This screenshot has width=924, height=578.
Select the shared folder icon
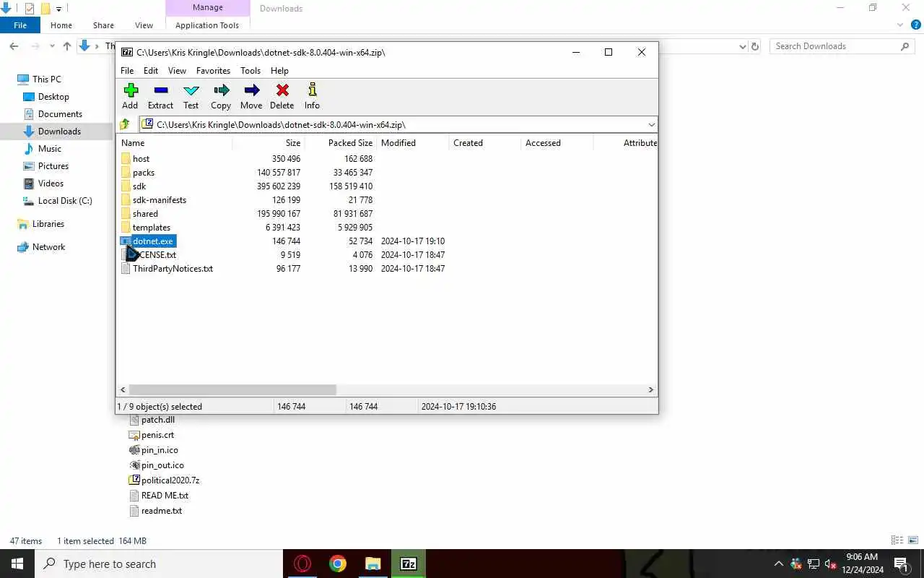(126, 213)
